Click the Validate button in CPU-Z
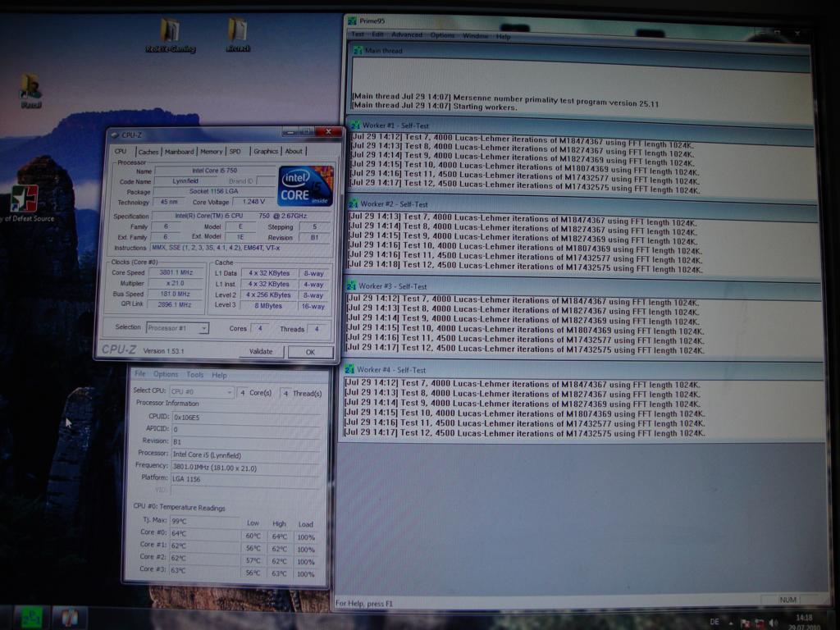This screenshot has width=840, height=630. click(x=261, y=351)
